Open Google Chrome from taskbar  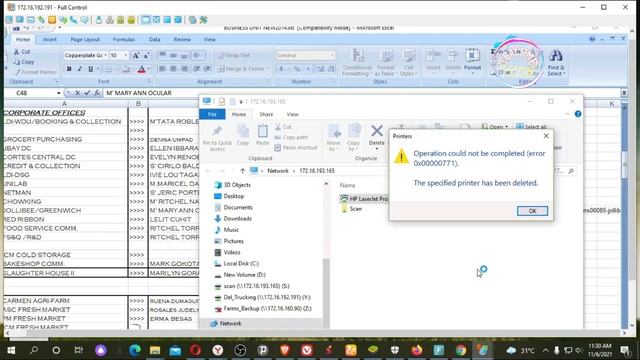pos(461,350)
